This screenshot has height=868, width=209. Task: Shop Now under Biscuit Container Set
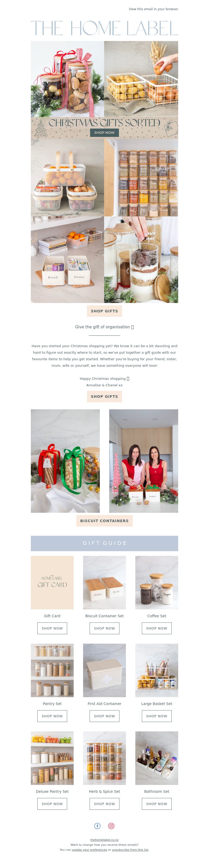[x=104, y=628]
